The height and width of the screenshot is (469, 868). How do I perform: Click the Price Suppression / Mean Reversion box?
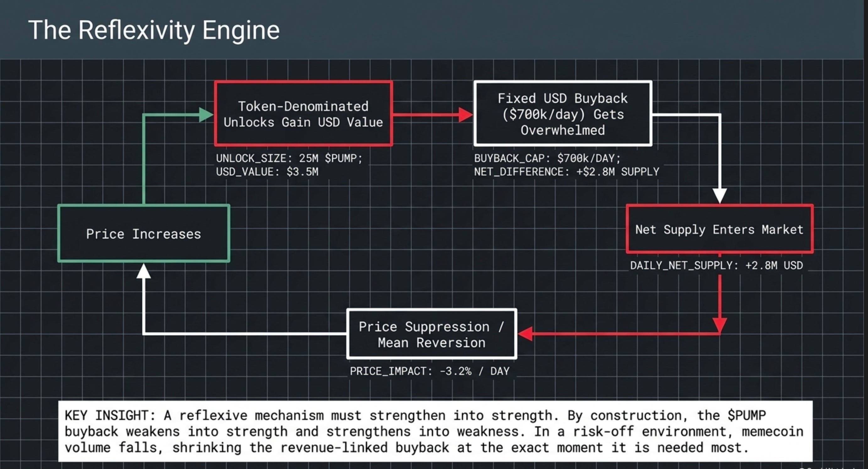tap(431, 334)
